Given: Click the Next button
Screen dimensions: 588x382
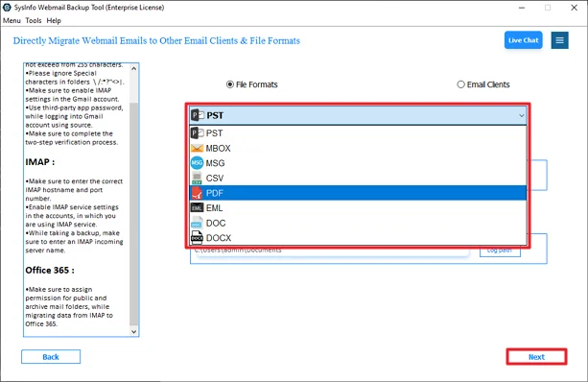Looking at the screenshot, I should (536, 357).
